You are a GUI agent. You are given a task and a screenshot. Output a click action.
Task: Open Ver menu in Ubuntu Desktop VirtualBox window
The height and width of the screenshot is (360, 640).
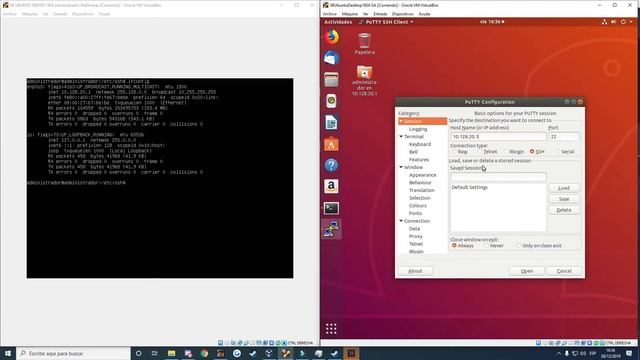pos(366,14)
